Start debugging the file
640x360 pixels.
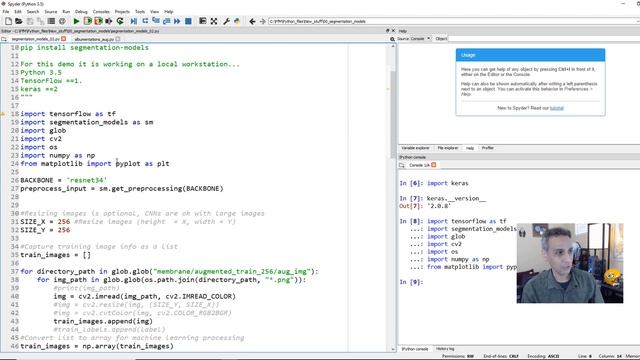click(133, 21)
